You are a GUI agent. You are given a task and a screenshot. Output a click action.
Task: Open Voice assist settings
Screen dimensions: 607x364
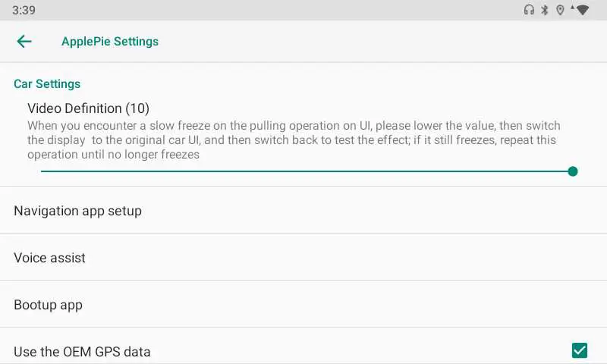coord(49,258)
